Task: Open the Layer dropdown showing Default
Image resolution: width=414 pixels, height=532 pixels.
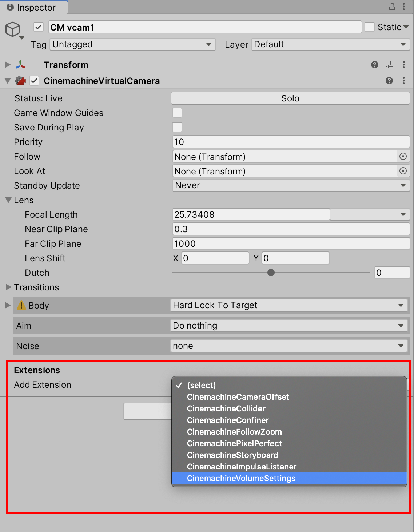Action: coord(330,44)
